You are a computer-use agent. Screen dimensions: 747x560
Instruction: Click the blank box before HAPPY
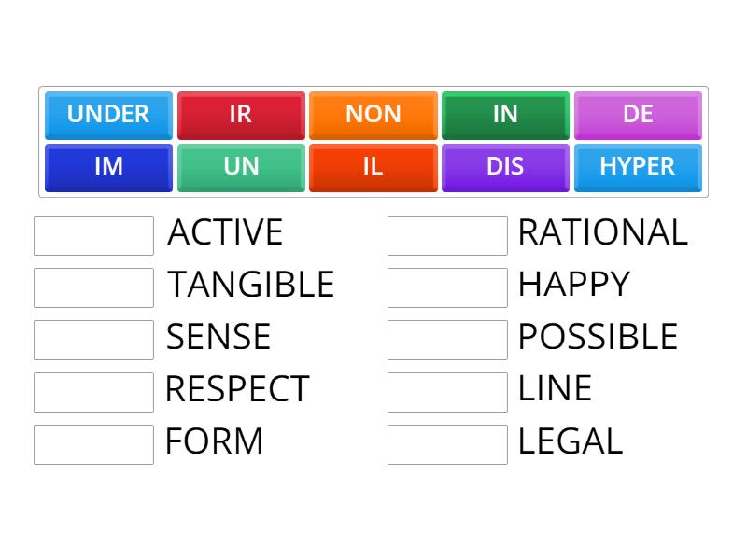pyautogui.click(x=446, y=287)
